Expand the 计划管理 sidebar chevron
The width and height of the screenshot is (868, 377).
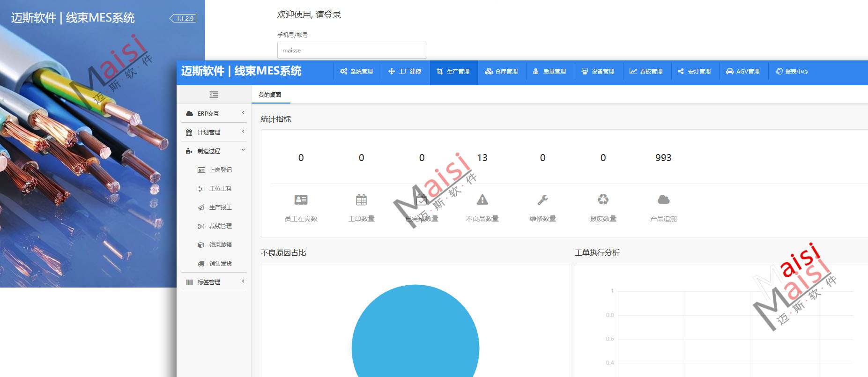(243, 132)
